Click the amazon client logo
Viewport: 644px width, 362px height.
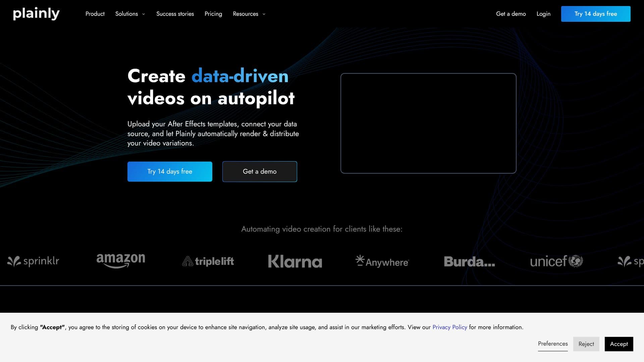(x=121, y=260)
